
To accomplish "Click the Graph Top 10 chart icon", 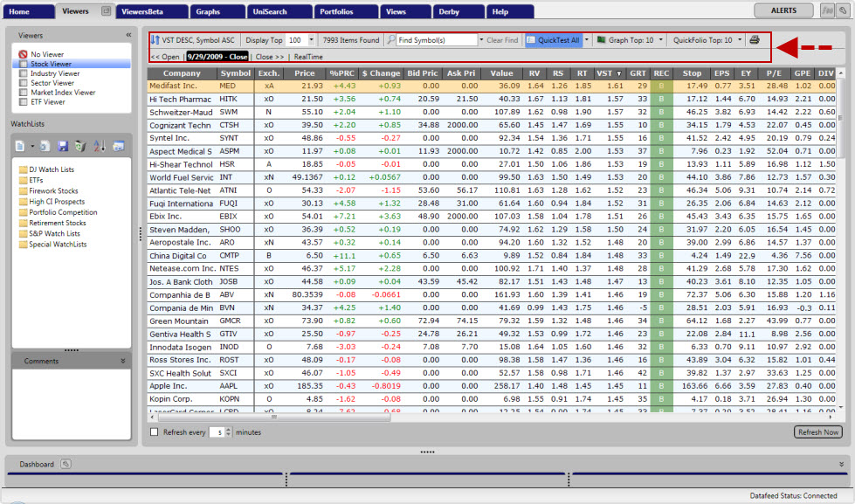I will [x=601, y=40].
